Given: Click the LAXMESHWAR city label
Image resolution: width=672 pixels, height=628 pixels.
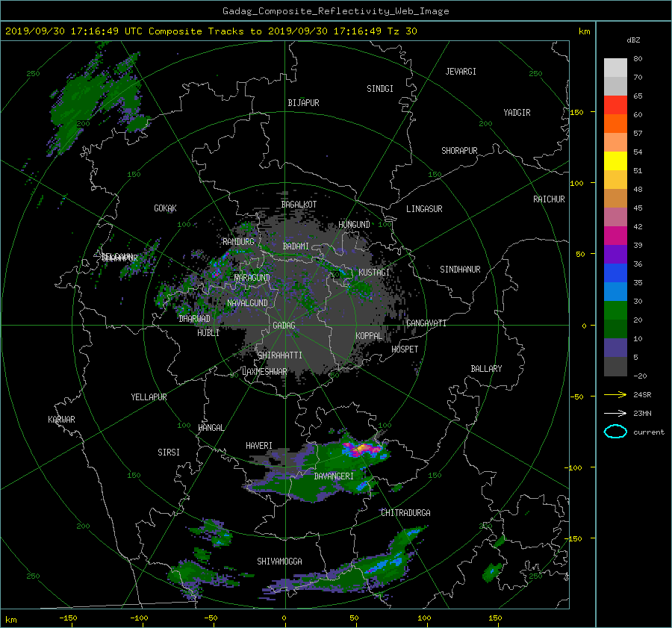Looking at the screenshot, I should tap(264, 372).
